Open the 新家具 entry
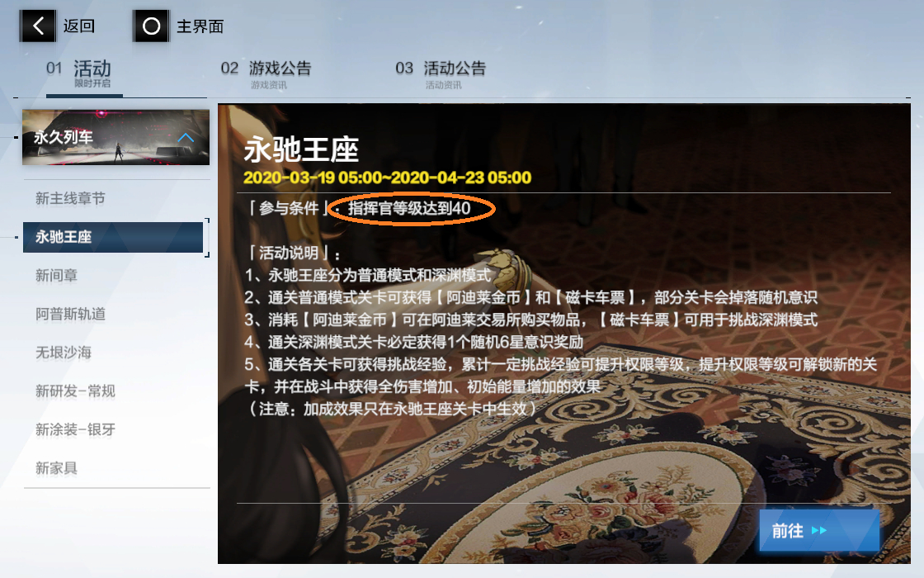The image size is (924, 578). (x=57, y=468)
